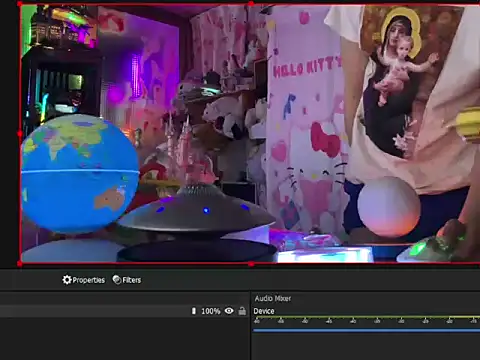This screenshot has width=480, height=360.
Task: Select the webcam source in the preview
Action: click(250, 134)
